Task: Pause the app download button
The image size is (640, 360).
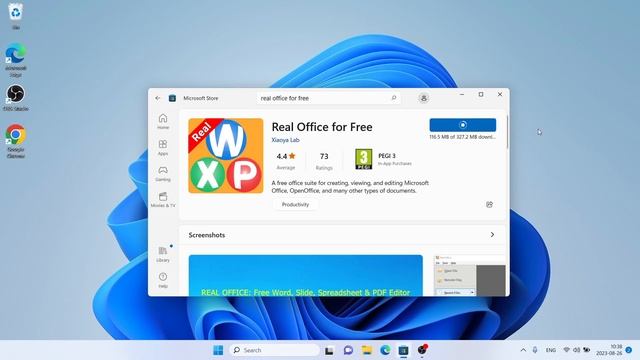Action: pyautogui.click(x=462, y=125)
